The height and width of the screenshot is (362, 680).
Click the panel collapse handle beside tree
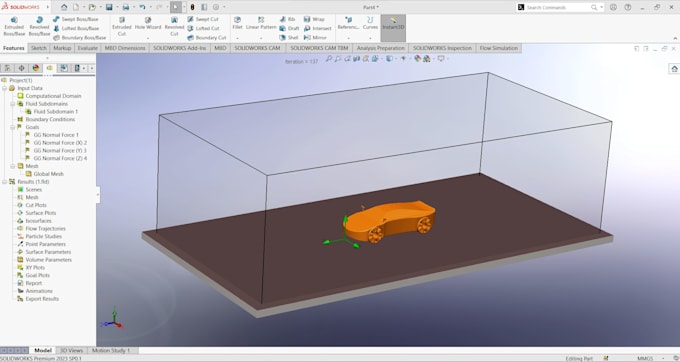coord(98,195)
